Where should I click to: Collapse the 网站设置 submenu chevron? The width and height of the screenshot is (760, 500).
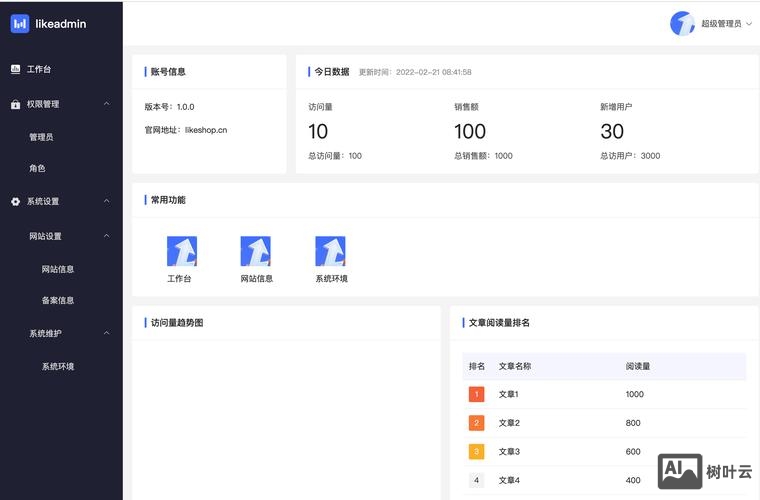point(107,236)
